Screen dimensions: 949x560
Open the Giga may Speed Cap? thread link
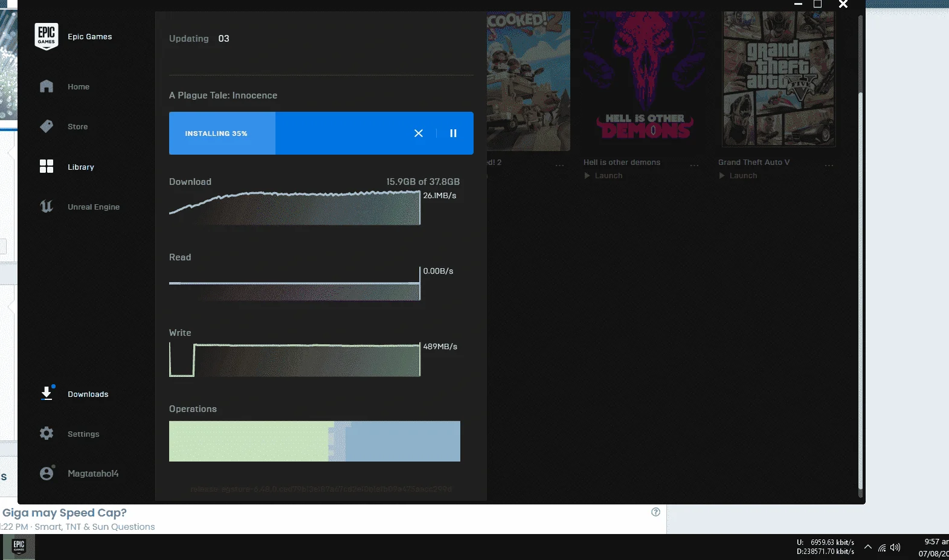click(x=65, y=513)
